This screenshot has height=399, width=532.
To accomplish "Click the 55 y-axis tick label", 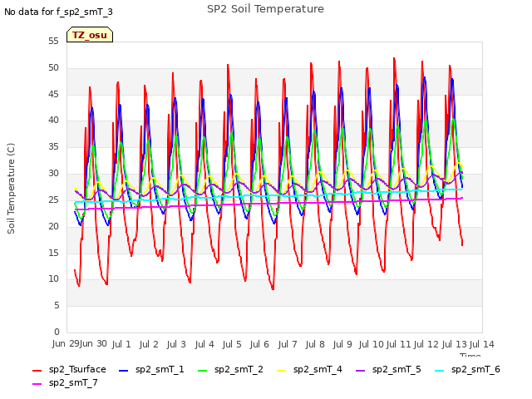I will tap(53, 41).
